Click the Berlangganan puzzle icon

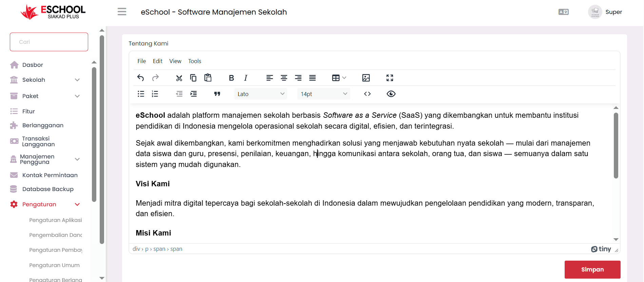click(x=14, y=125)
